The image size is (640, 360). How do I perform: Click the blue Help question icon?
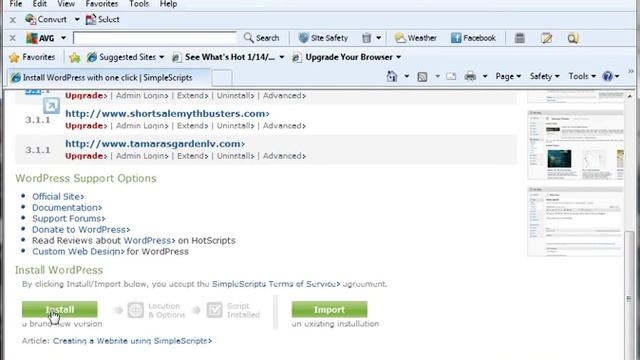[x=608, y=76]
